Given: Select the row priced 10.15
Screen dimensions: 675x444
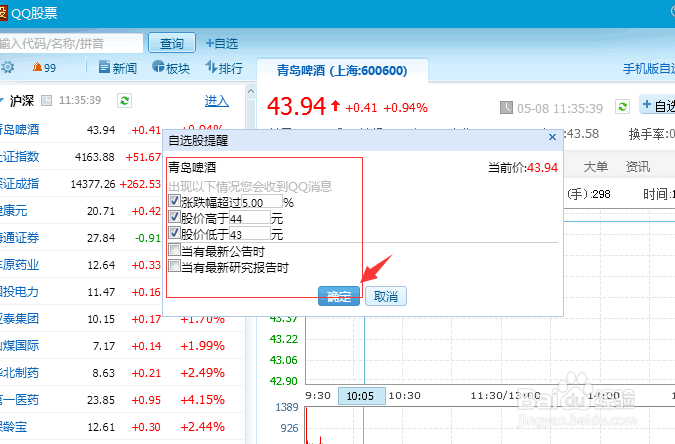Looking at the screenshot, I should [x=122, y=319].
